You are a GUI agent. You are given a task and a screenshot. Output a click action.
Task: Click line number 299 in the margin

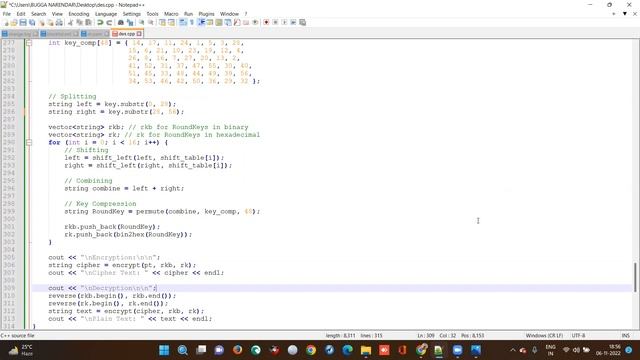(x=9, y=211)
